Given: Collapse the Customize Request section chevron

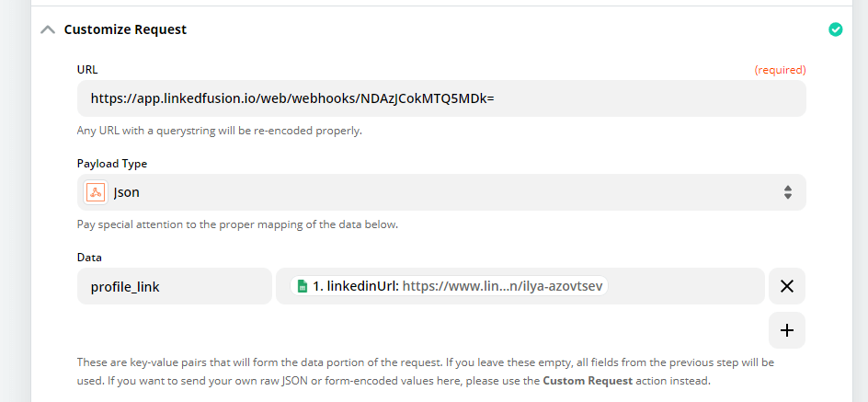Looking at the screenshot, I should point(48,30).
